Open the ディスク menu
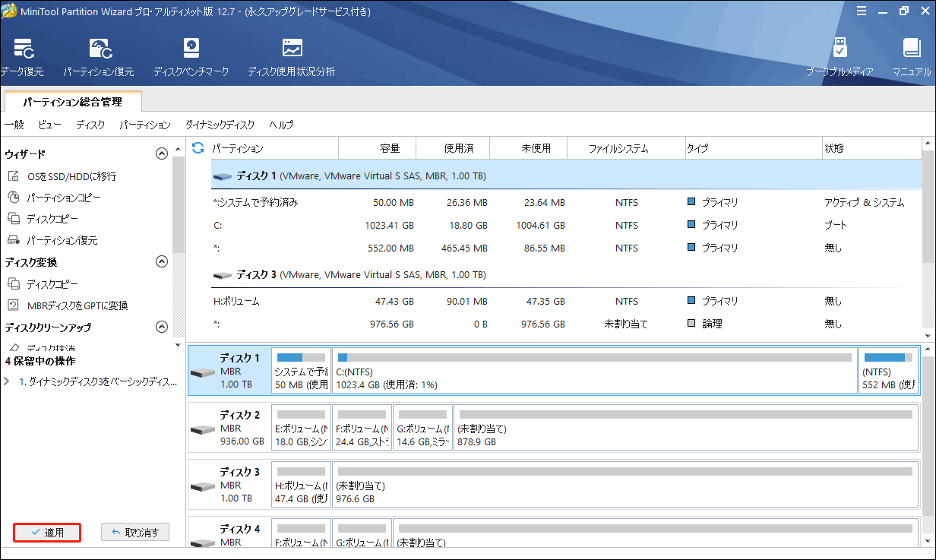This screenshot has width=936, height=560. pos(90,125)
